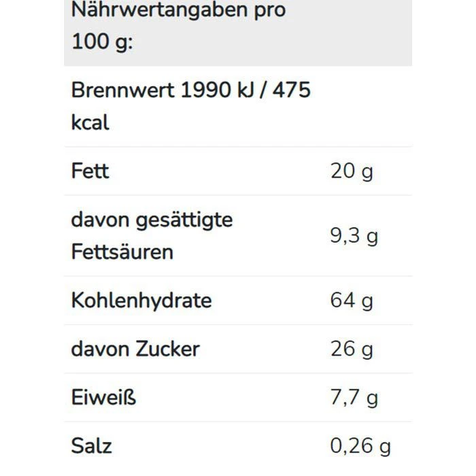Click the 64 g carbohydrate value
This screenshot has height=476, width=476.
pos(352,301)
